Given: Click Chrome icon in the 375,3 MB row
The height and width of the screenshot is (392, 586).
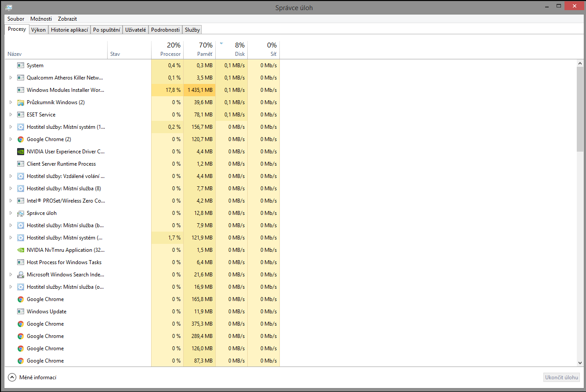Looking at the screenshot, I should pos(20,324).
